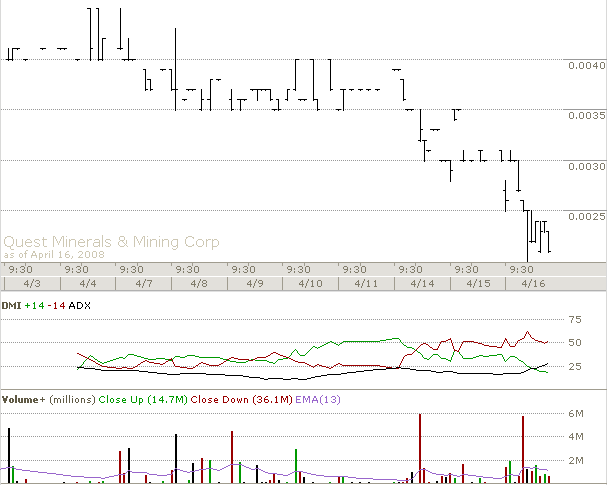This screenshot has height=485, width=607.
Task: Click the 4/3 date label
Action: coord(32,284)
